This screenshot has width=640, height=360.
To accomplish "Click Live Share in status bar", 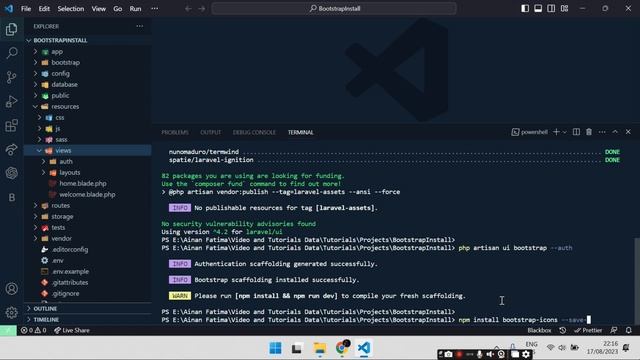I will point(72,330).
